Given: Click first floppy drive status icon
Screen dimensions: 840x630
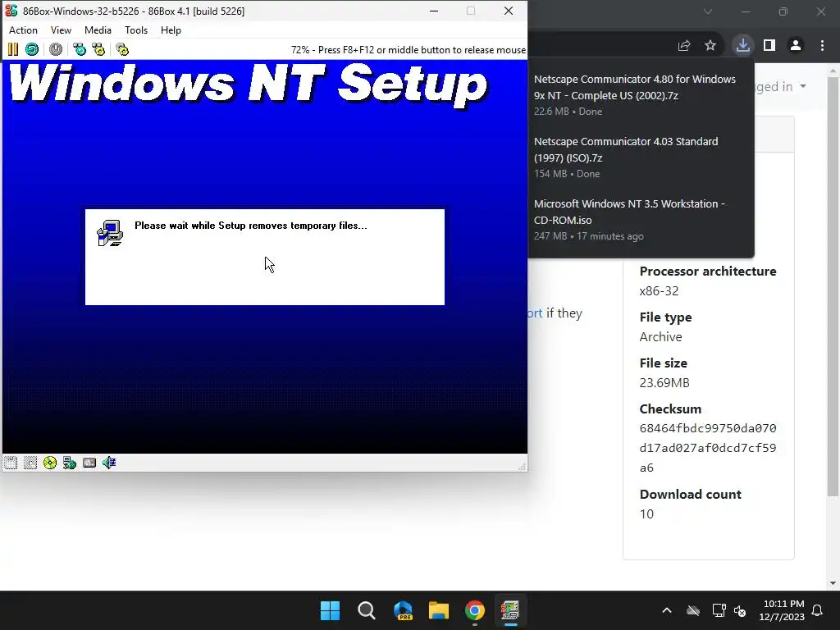Looking at the screenshot, I should pyautogui.click(x=11, y=463).
